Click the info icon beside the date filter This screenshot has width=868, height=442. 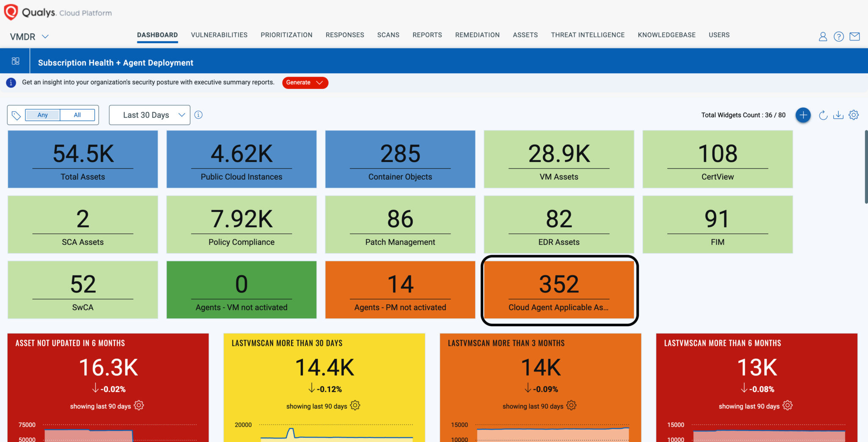pyautogui.click(x=198, y=115)
